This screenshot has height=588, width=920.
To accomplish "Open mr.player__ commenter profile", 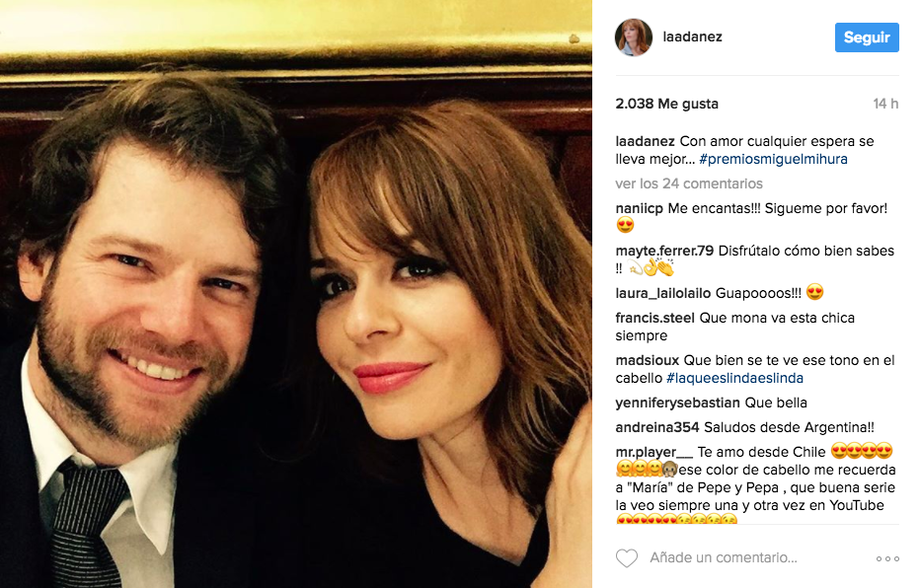I will (654, 452).
